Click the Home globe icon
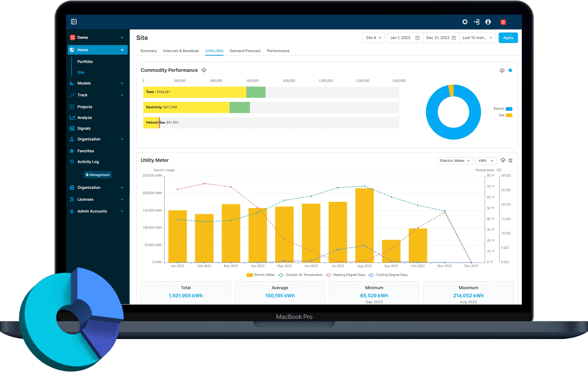 pos(72,50)
